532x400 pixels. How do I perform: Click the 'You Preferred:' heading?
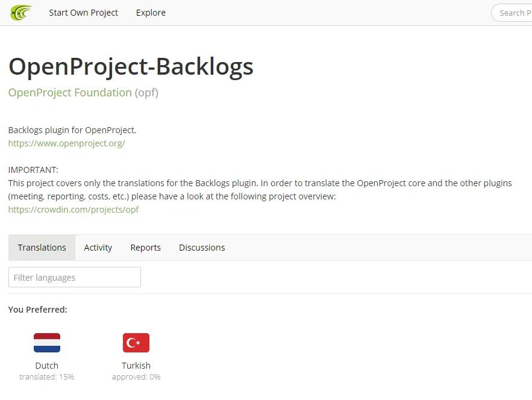tap(38, 310)
